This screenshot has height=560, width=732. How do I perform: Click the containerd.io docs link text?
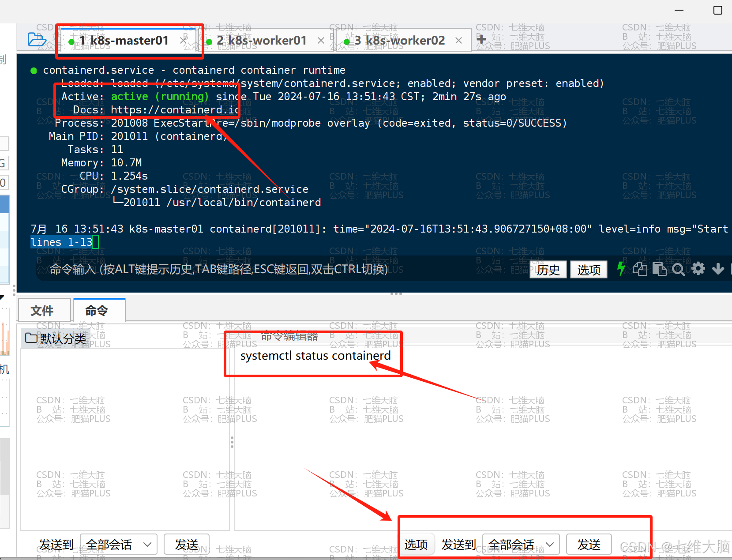click(x=175, y=110)
